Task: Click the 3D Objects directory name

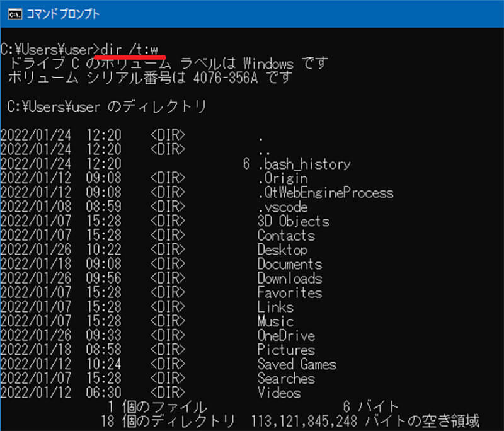Action: (293, 222)
